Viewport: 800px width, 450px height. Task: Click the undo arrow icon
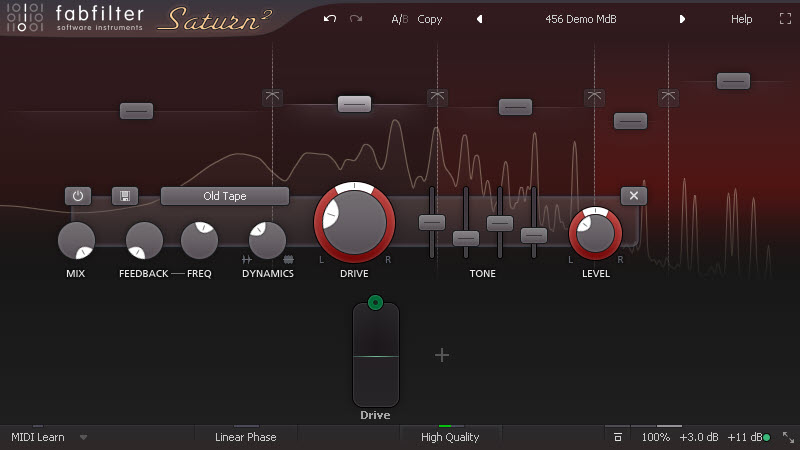[x=330, y=19]
